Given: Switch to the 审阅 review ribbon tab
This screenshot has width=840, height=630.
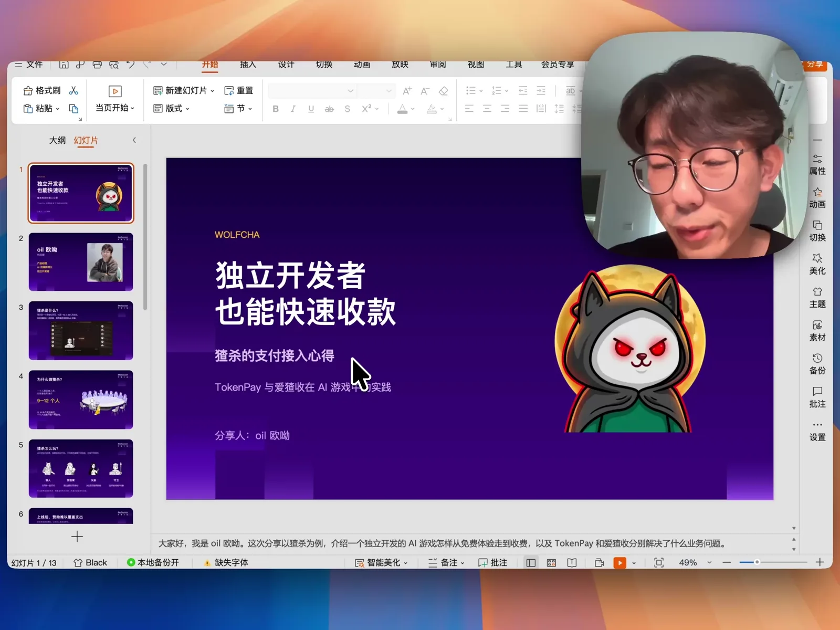Looking at the screenshot, I should pyautogui.click(x=438, y=65).
